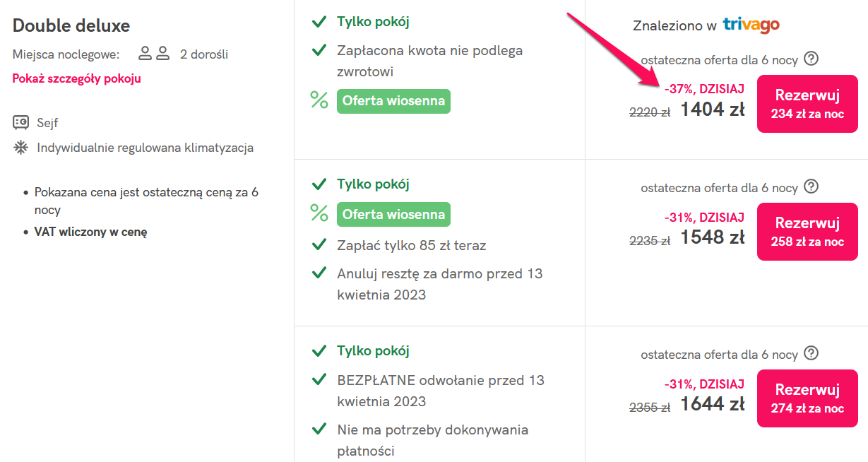This screenshot has width=868, height=462.
Task: Click the question mark above the 1548 zł price
Action: point(811,186)
